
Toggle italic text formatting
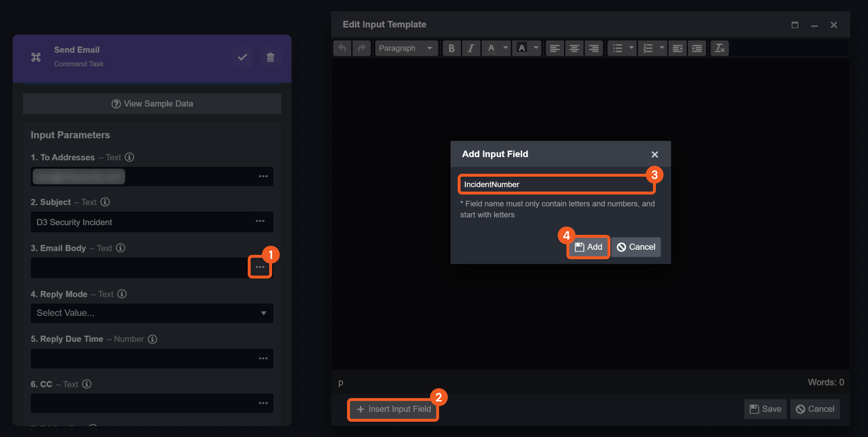(471, 48)
